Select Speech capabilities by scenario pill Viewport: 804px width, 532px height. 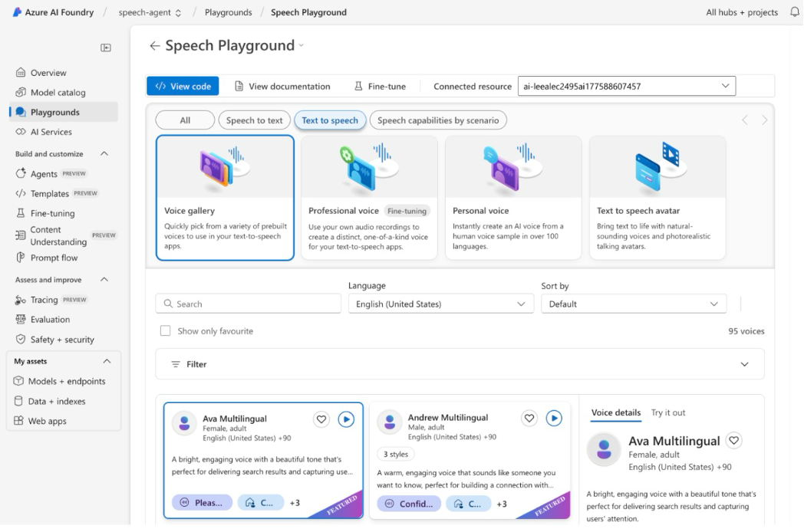[438, 120]
